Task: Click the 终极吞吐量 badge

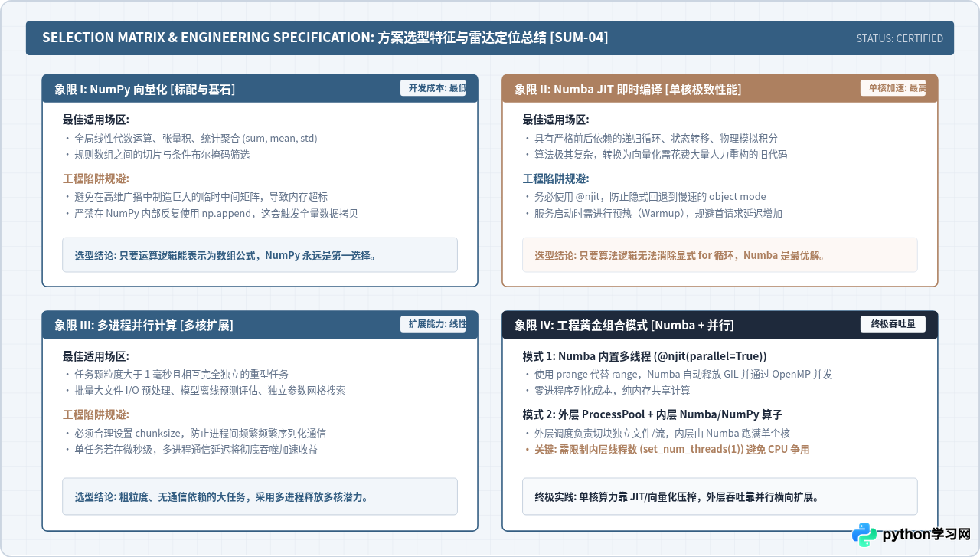Action: [x=893, y=324]
